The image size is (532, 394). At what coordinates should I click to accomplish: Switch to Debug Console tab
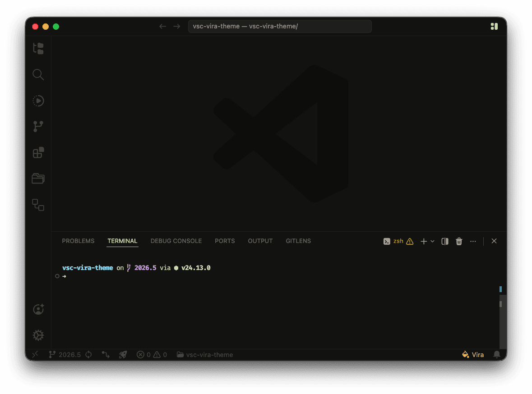tap(176, 241)
